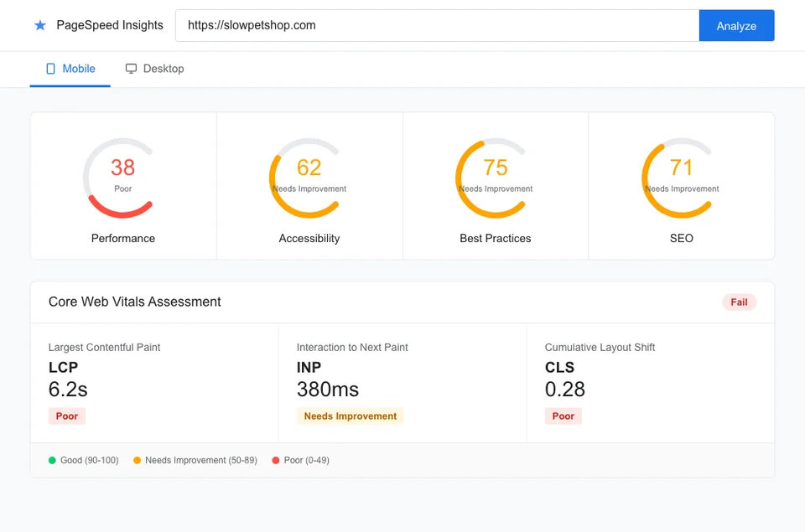This screenshot has width=805, height=532.
Task: Expand the Core Web Vitals Assessment section
Action: [x=133, y=302]
